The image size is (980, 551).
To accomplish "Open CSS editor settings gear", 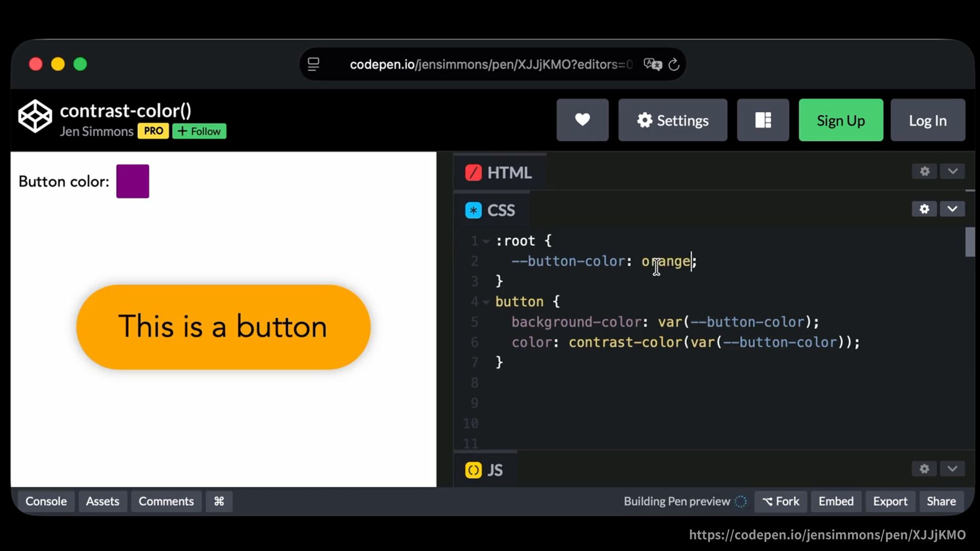I will click(x=924, y=209).
